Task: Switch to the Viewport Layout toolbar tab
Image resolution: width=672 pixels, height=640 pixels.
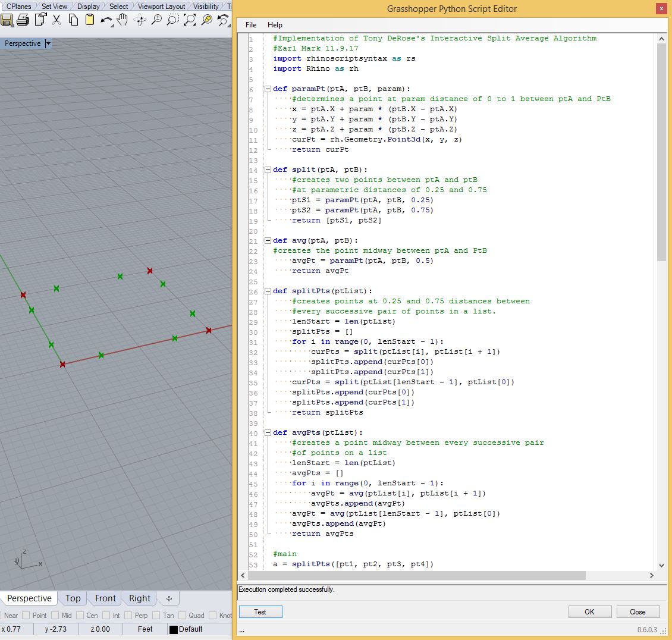Action: 161,7
